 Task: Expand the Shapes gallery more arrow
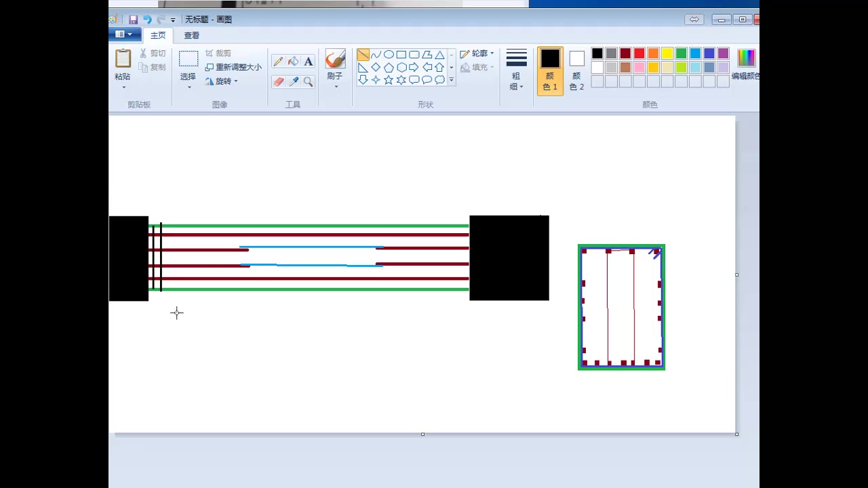click(x=451, y=80)
